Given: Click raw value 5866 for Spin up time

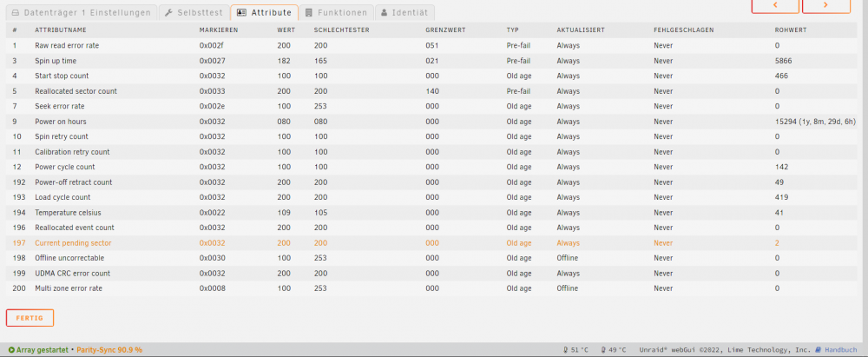Looking at the screenshot, I should click(783, 61).
